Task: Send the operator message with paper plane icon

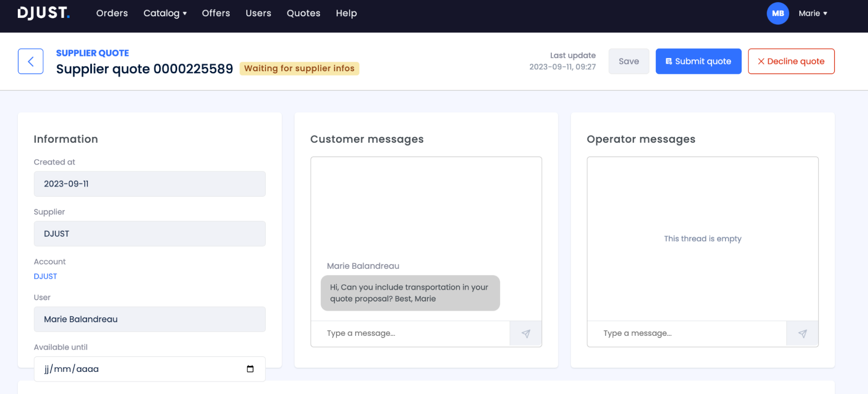Action: coord(802,334)
